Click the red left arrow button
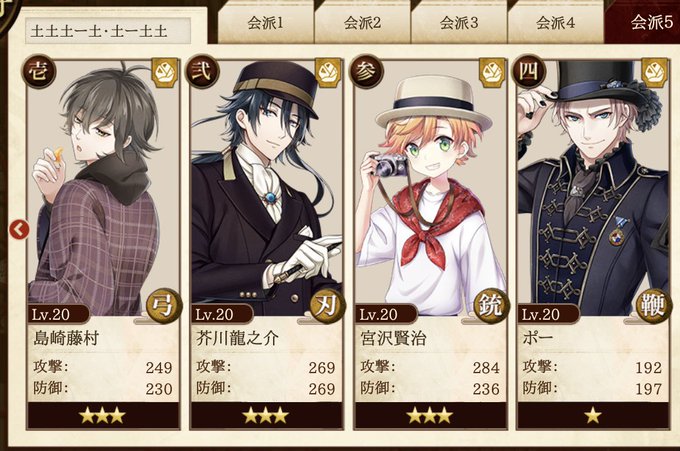 (x=20, y=229)
